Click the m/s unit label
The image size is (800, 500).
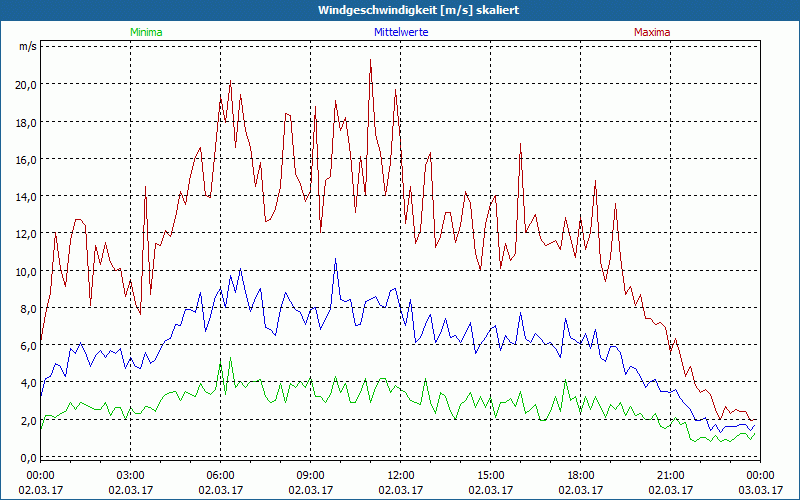[28, 46]
